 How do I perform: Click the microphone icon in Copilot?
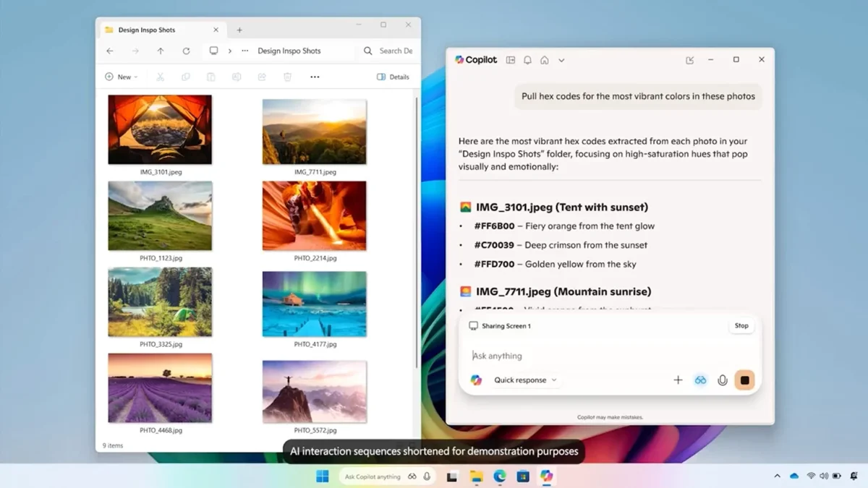click(x=722, y=380)
